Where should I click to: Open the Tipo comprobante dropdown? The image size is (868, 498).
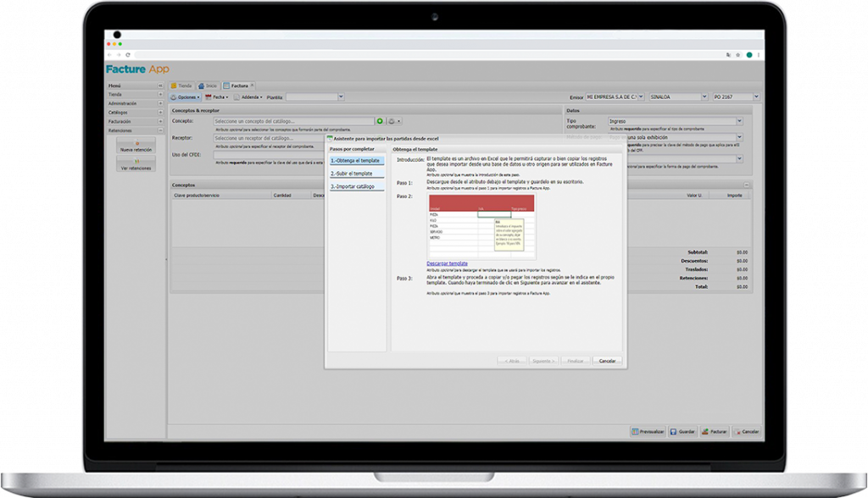(x=739, y=122)
